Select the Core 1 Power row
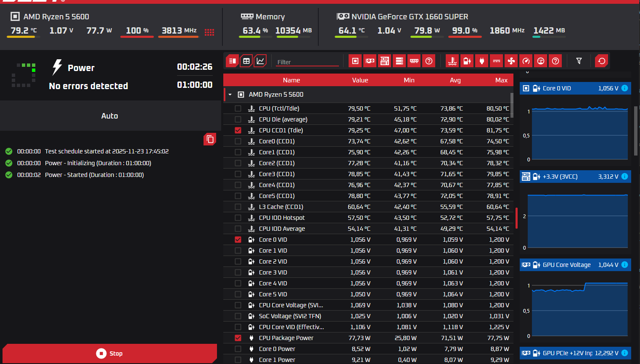 tap(368, 359)
